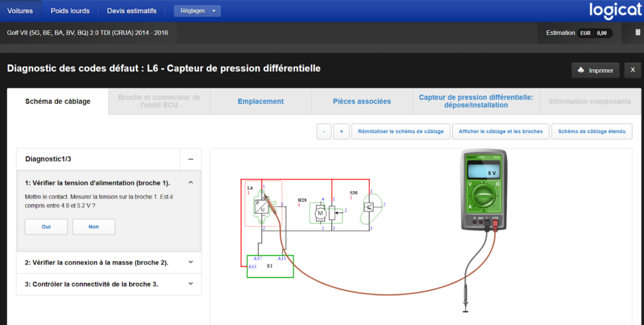Open Schéma de câblage étendu
644x325 pixels.
point(592,132)
